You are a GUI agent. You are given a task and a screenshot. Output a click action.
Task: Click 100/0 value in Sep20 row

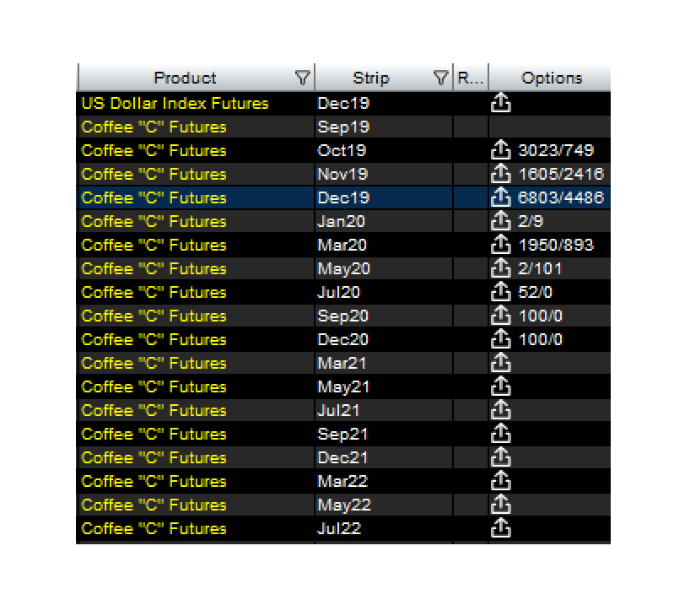541,316
